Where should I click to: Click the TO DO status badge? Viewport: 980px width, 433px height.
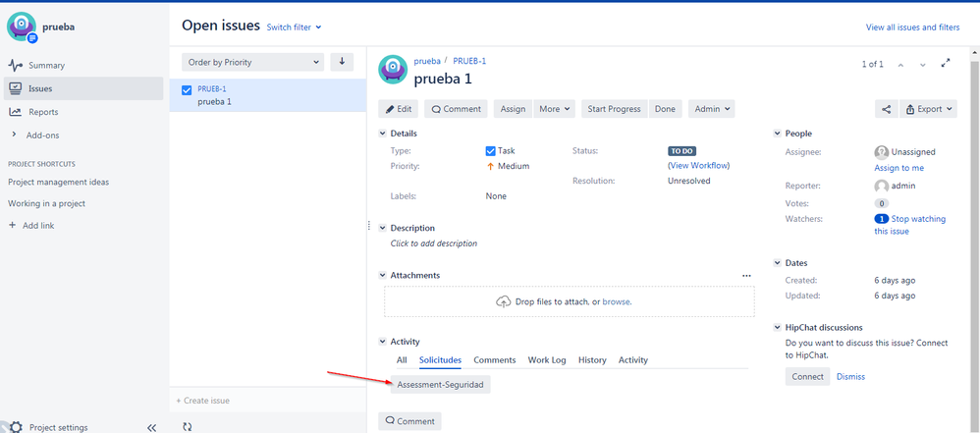tap(681, 150)
